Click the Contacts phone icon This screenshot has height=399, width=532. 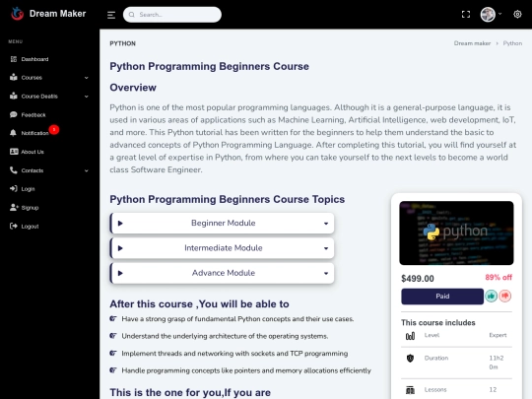14,170
